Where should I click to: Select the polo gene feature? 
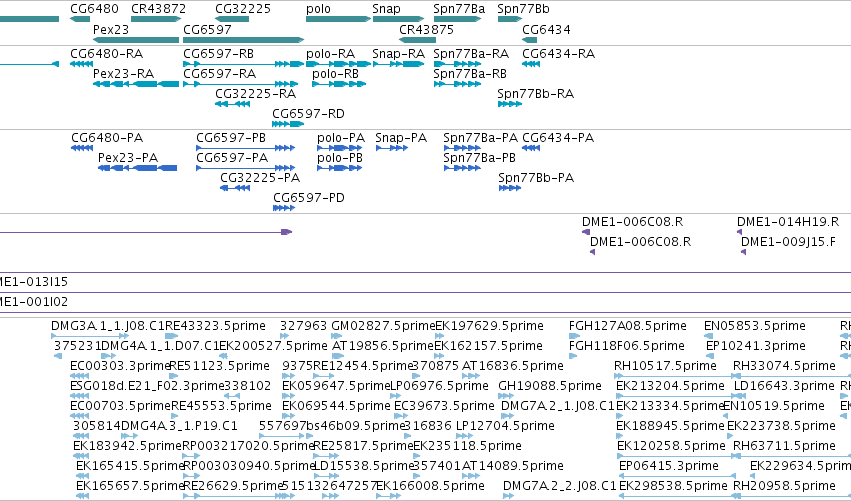pos(338,19)
